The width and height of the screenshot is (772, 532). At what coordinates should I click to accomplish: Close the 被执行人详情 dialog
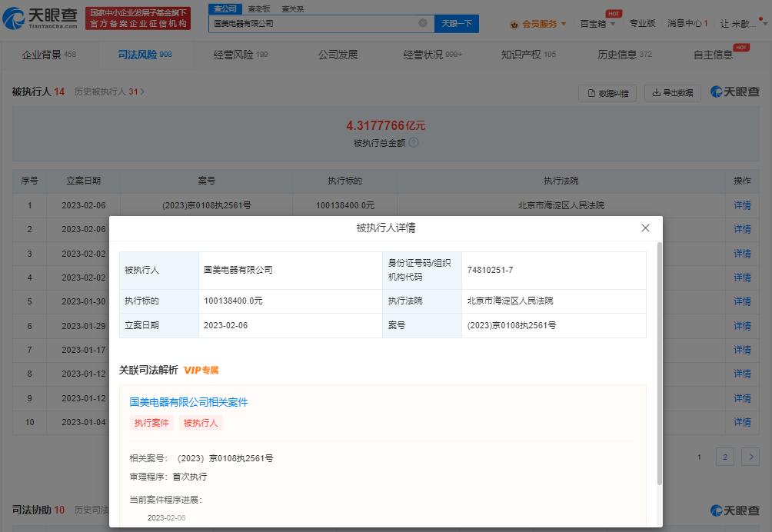[x=645, y=228]
